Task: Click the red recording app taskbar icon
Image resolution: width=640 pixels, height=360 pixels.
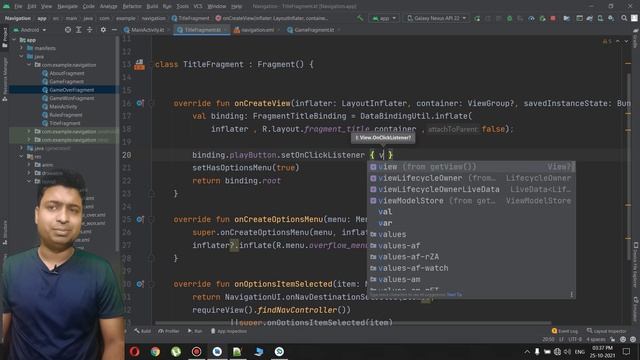Action: (196, 351)
